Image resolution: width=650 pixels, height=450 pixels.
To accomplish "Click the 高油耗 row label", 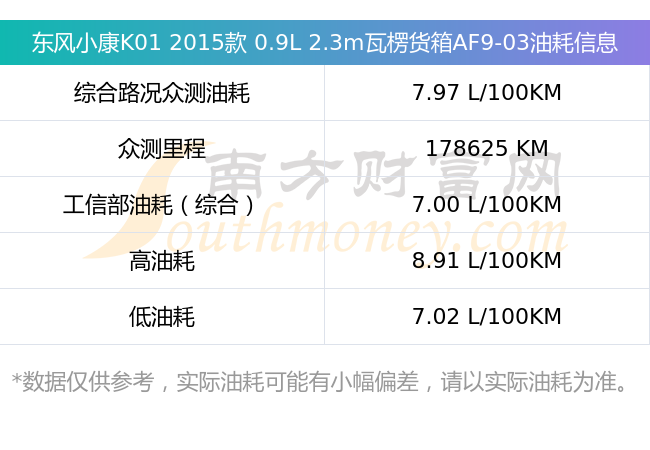I will pos(162,261).
